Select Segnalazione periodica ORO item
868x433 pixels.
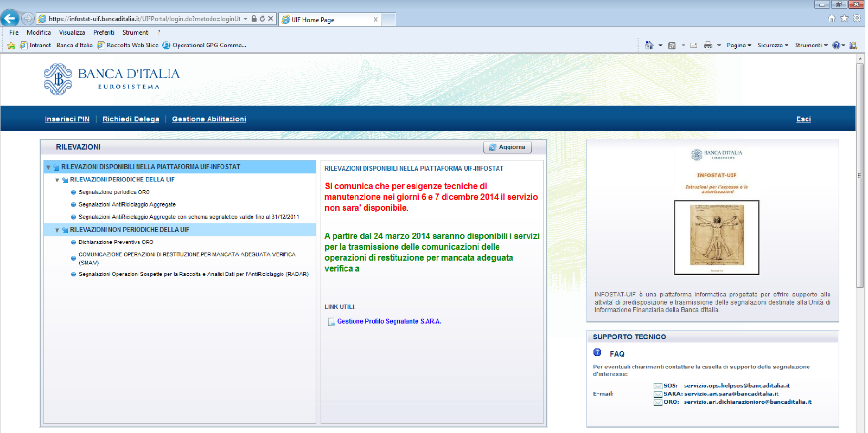pos(114,192)
